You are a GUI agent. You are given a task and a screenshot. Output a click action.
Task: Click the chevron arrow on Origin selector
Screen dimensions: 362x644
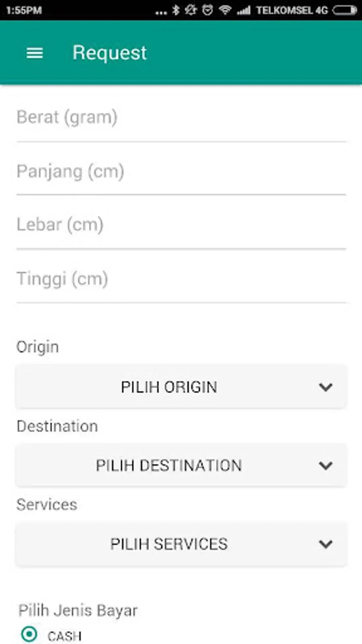click(x=325, y=387)
